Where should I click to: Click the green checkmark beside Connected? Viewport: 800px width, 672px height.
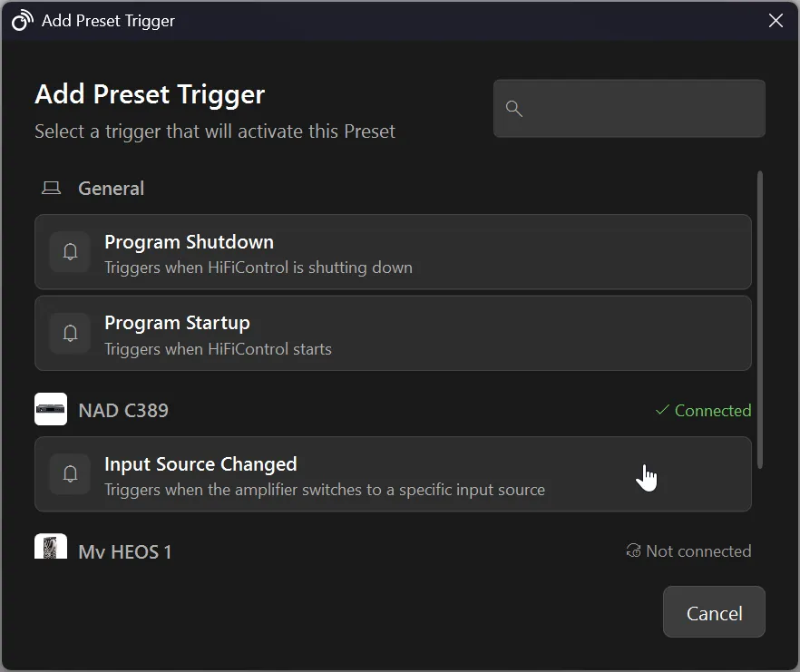coord(661,410)
